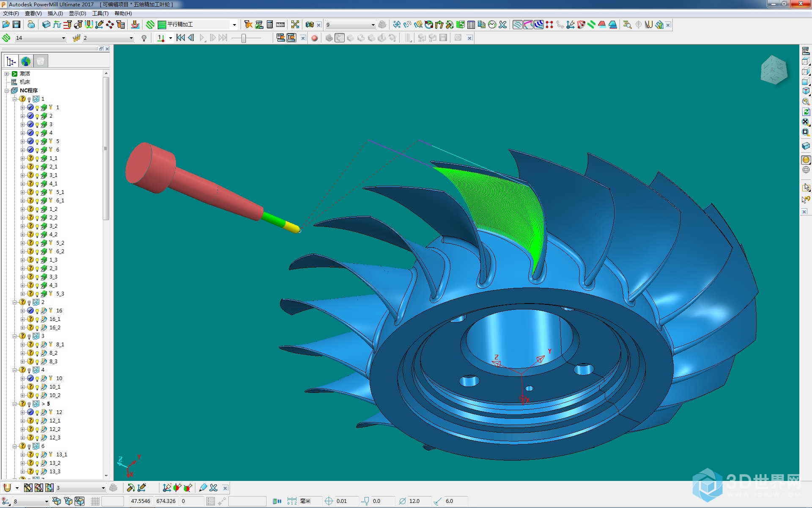Click the toolpath strategies icon

point(150,25)
